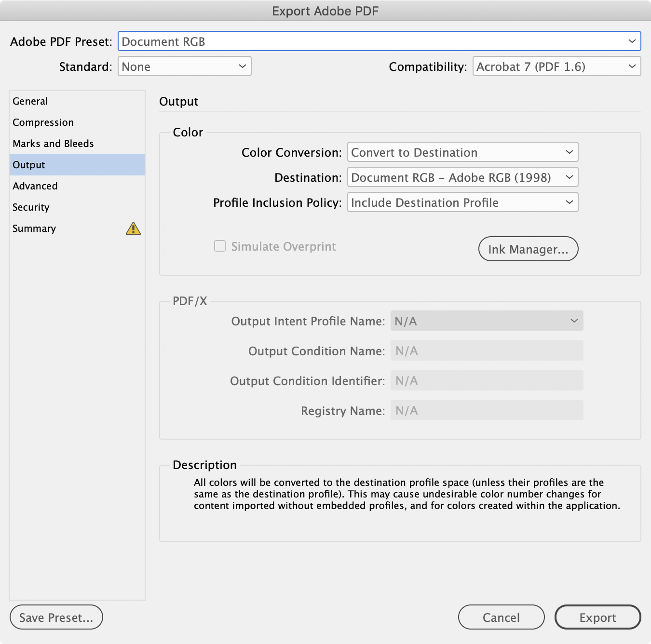Image resolution: width=651 pixels, height=644 pixels.
Task: Enable Simulate Overprint
Action: [x=219, y=246]
